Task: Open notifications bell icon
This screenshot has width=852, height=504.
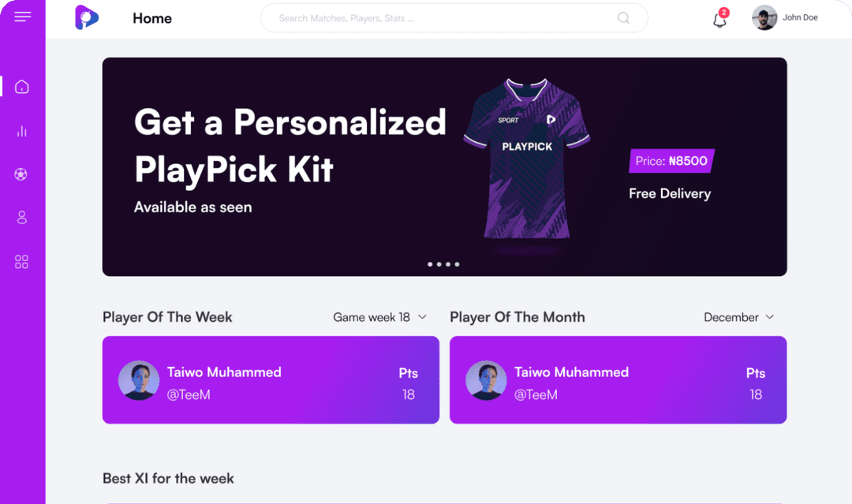Action: point(719,20)
